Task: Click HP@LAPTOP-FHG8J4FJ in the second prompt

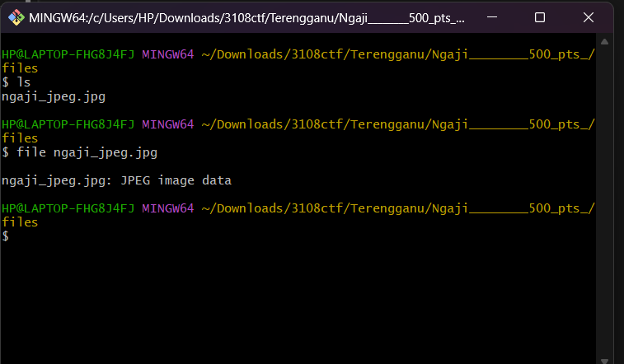Action: pyautogui.click(x=68, y=124)
